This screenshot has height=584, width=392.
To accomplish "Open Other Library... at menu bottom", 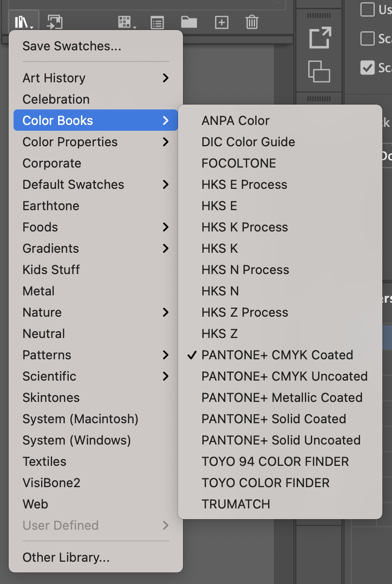I will (66, 557).
